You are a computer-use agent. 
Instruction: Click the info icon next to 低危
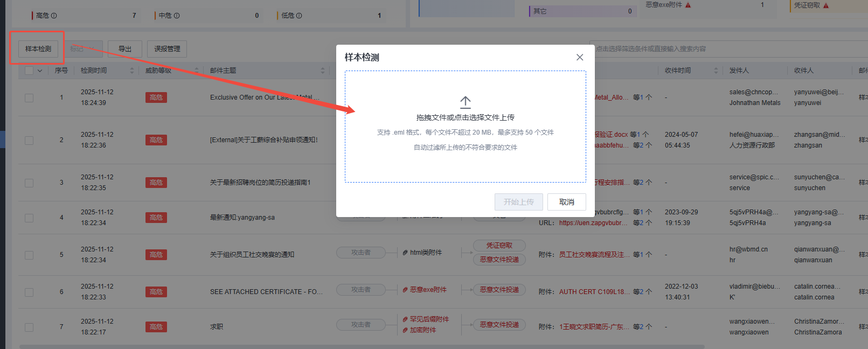click(299, 16)
